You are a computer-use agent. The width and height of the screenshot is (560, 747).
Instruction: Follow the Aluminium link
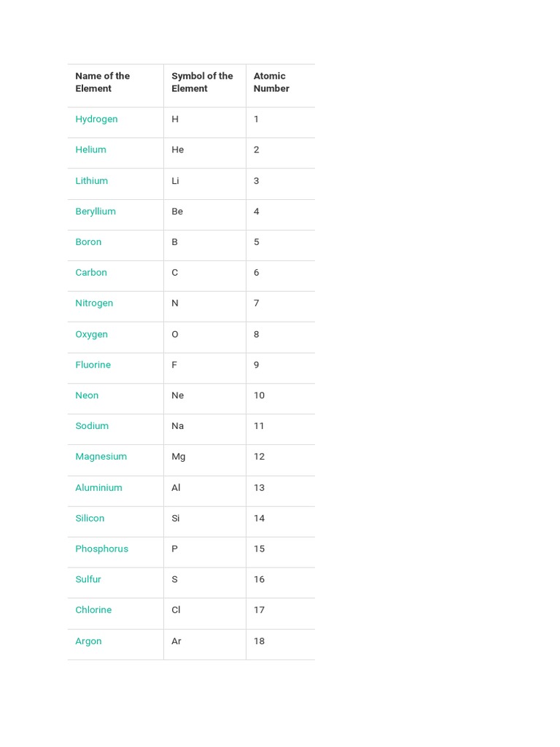[98, 488]
